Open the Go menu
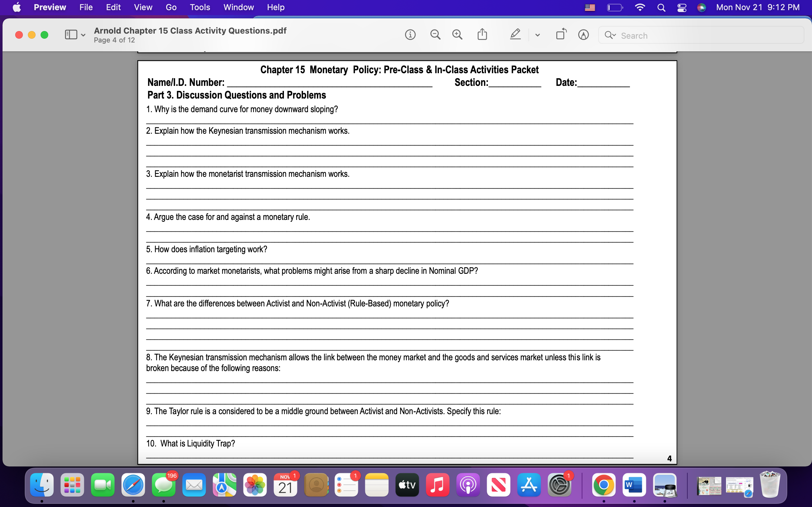This screenshot has width=812, height=507. [171, 7]
